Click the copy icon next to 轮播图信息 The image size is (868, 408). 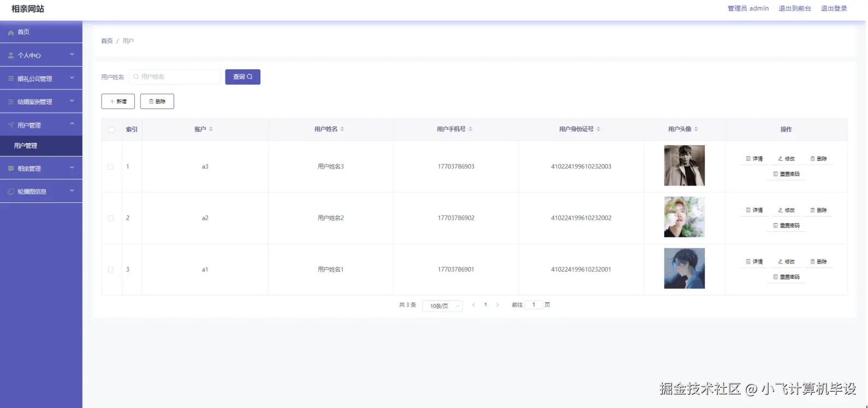point(11,191)
